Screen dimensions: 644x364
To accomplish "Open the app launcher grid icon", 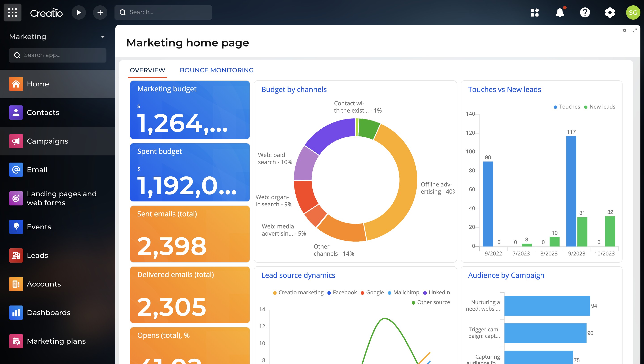I will click(13, 13).
